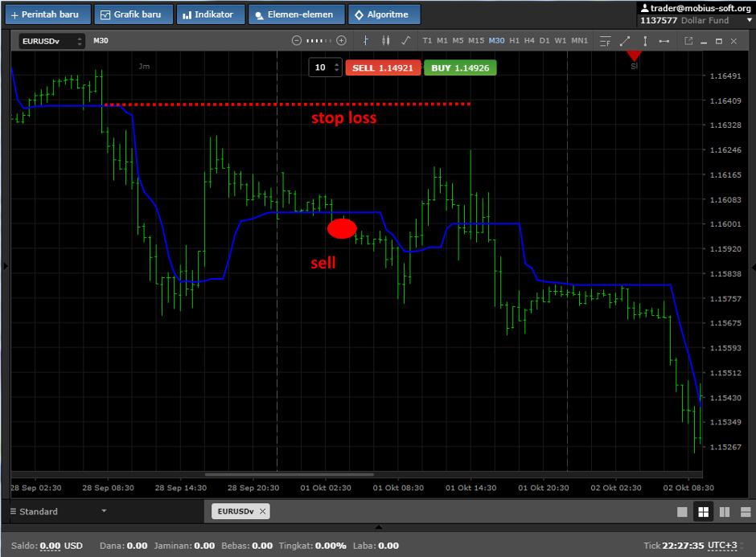Select vertical line drawing tool

click(645, 42)
